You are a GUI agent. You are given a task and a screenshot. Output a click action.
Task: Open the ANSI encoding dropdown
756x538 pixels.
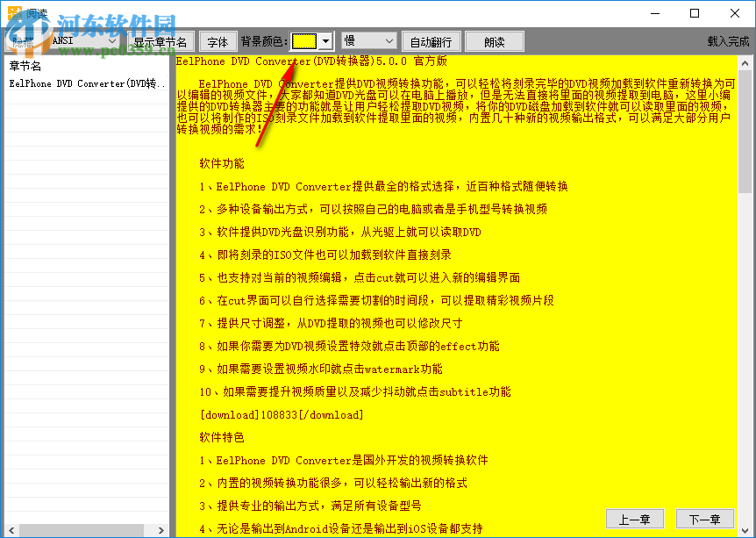tap(84, 41)
